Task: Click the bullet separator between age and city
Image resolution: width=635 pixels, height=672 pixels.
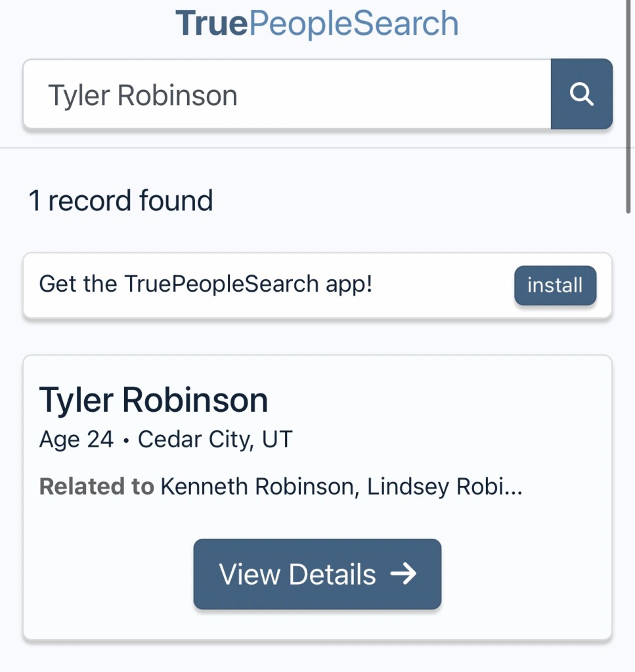Action: point(125,439)
